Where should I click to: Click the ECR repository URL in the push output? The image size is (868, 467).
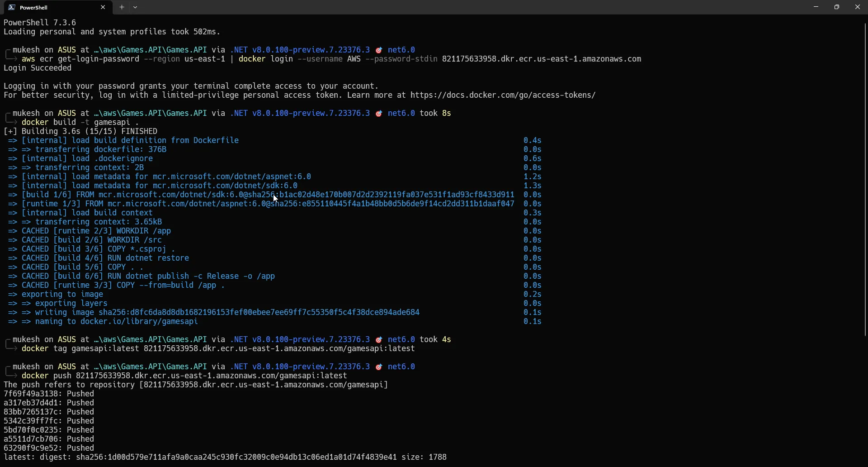(x=264, y=385)
